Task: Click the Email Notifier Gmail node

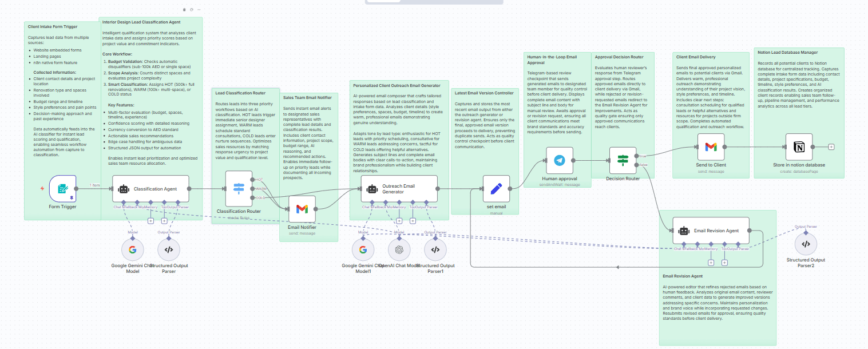Action: click(302, 209)
